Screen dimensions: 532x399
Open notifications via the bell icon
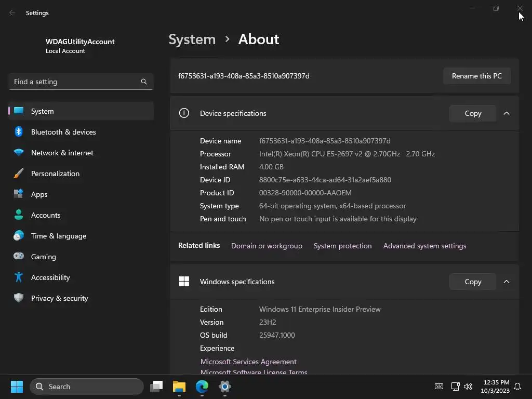tap(517, 387)
